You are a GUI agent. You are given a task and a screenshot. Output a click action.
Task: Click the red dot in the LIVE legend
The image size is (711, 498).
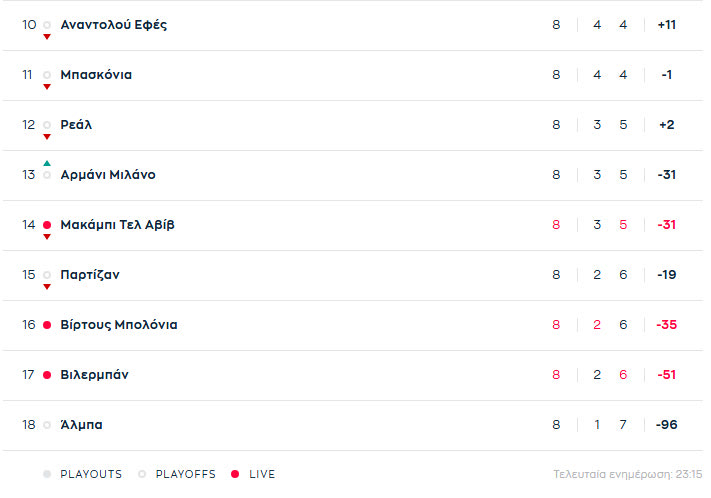pyautogui.click(x=235, y=474)
